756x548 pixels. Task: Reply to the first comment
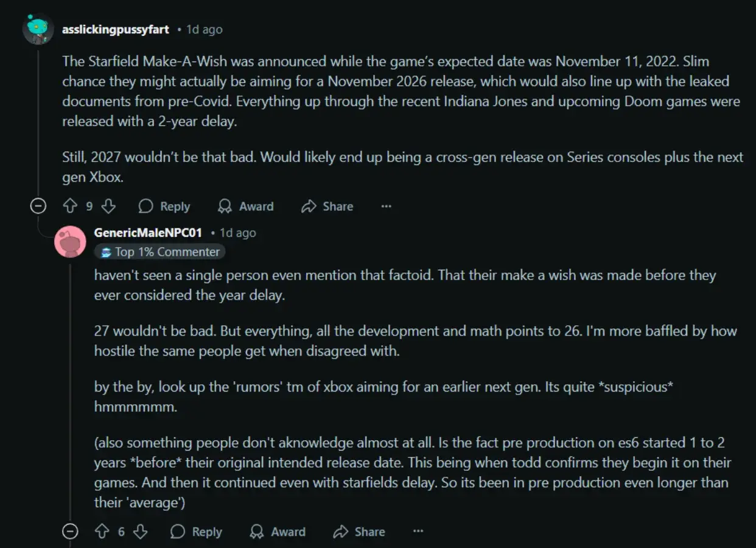point(164,206)
